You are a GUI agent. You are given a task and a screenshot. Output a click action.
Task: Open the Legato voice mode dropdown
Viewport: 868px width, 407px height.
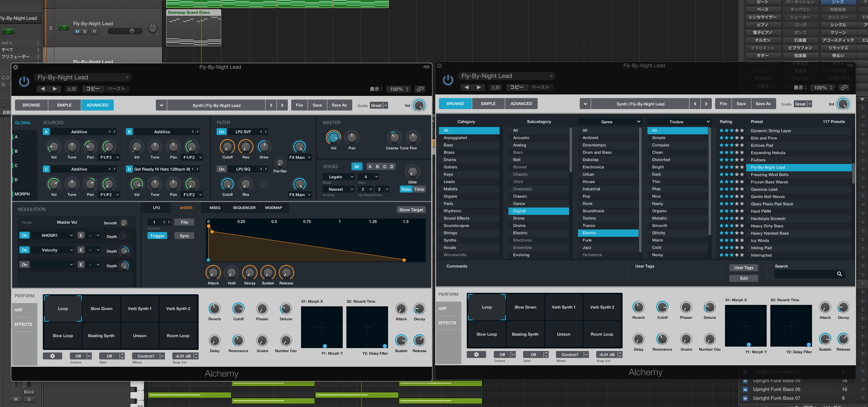coord(339,177)
